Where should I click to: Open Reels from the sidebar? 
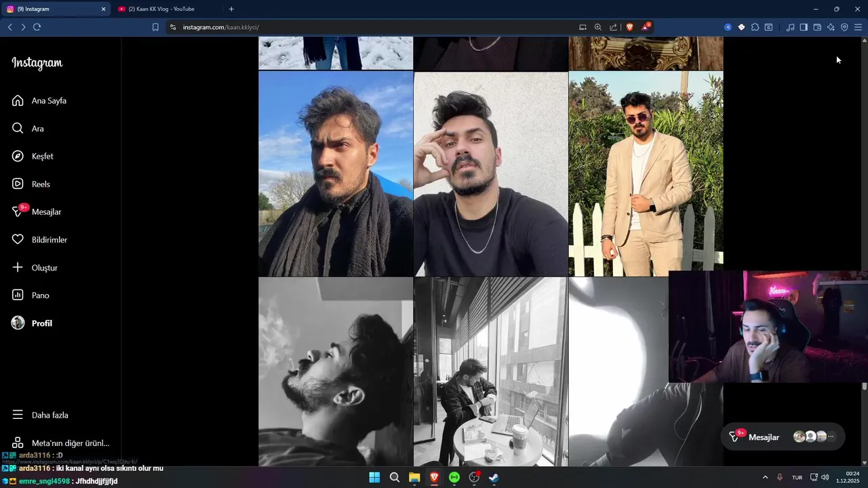pyautogui.click(x=31, y=184)
